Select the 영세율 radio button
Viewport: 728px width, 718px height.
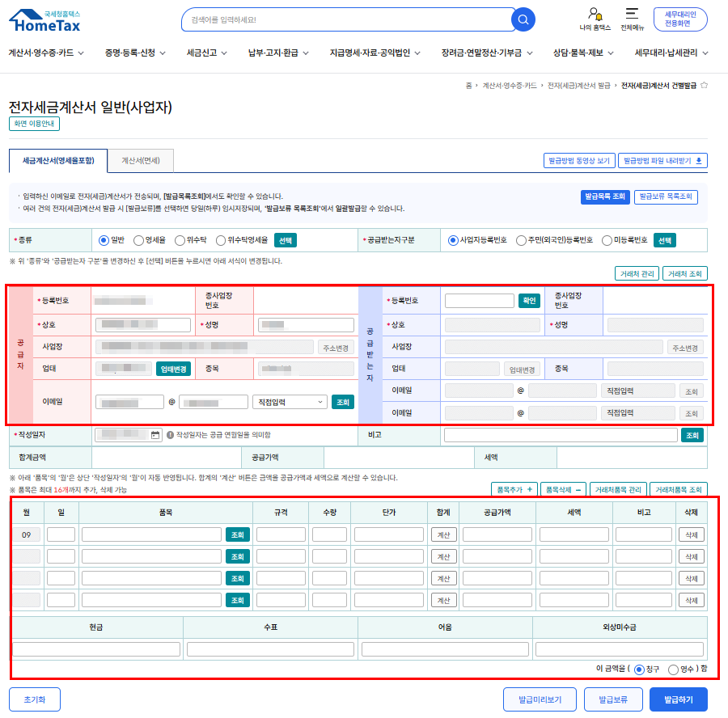(139, 240)
